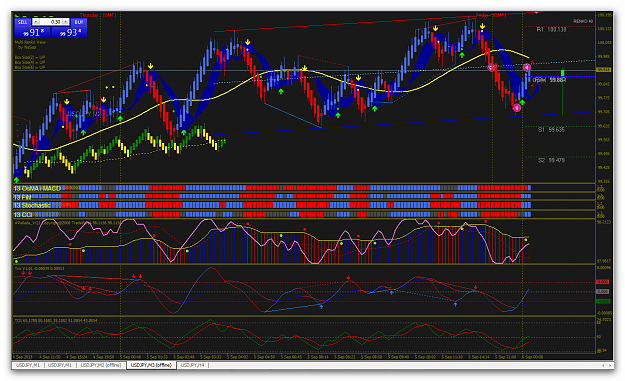Open the USDJPY,H4 chart tab
The height and width of the screenshot is (381, 625).
coord(193,365)
